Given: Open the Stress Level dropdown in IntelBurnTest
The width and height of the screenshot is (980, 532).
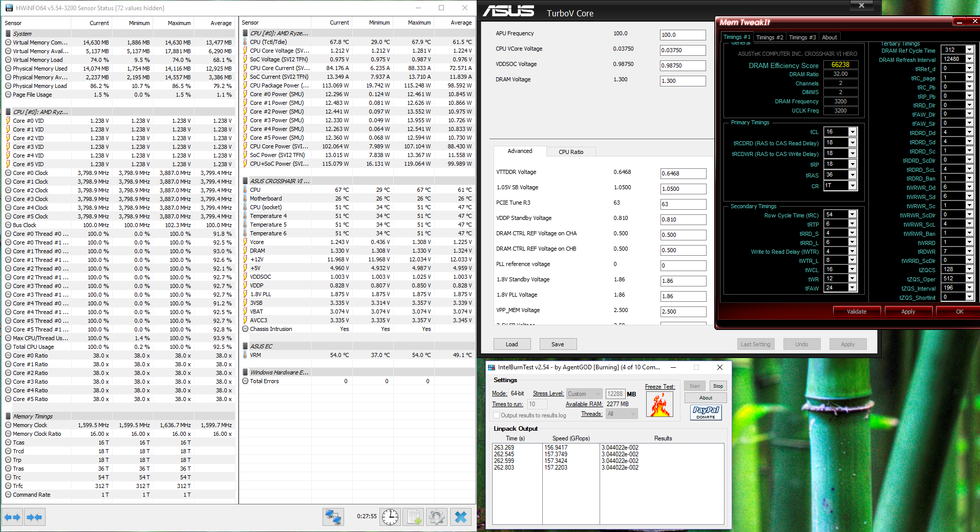Looking at the screenshot, I should (x=584, y=394).
